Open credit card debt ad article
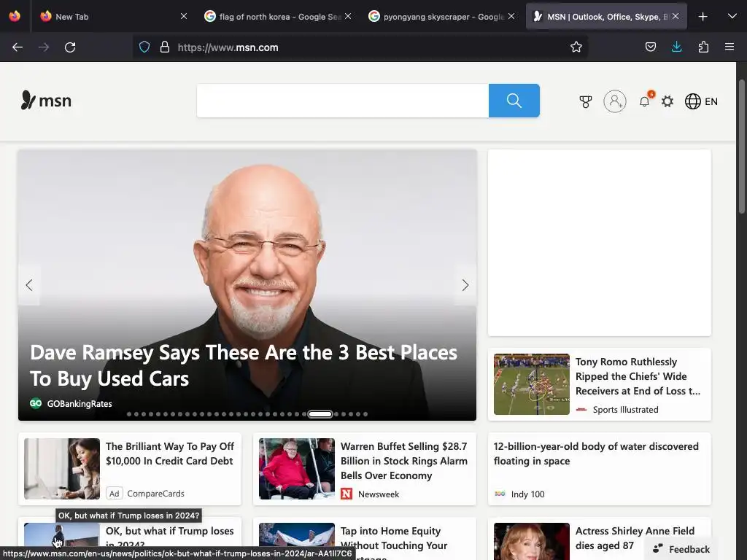The width and height of the screenshot is (747, 560). click(170, 454)
